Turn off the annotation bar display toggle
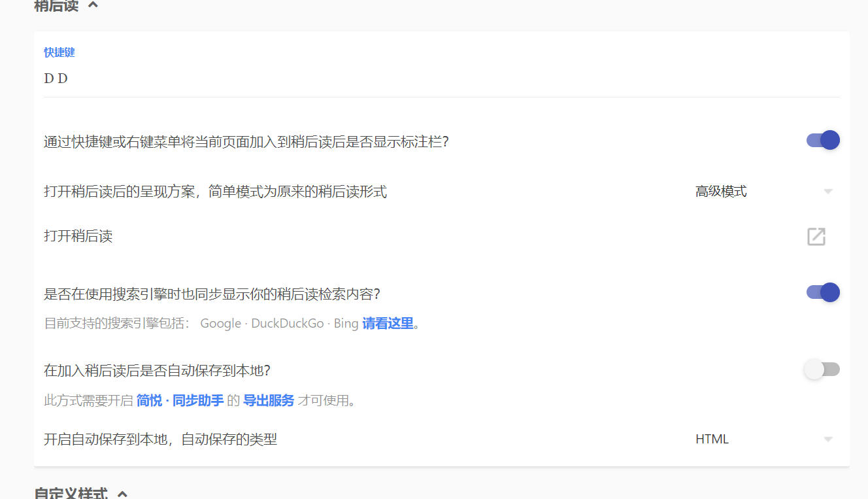The width and height of the screenshot is (868, 499). 822,139
